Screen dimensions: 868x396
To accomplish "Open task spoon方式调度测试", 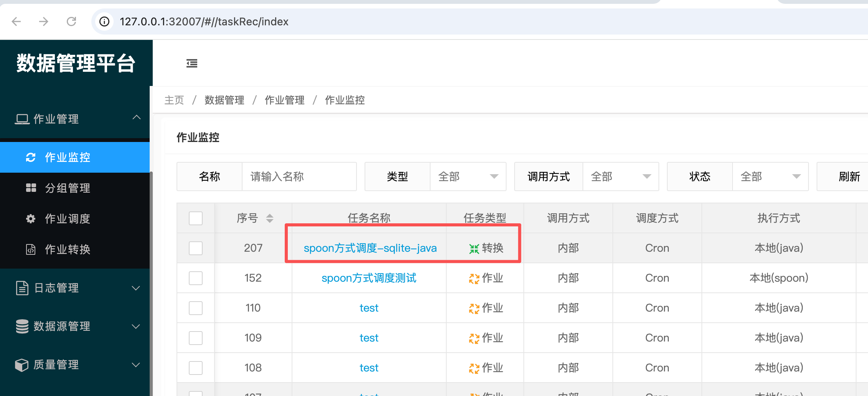I will pyautogui.click(x=369, y=278).
